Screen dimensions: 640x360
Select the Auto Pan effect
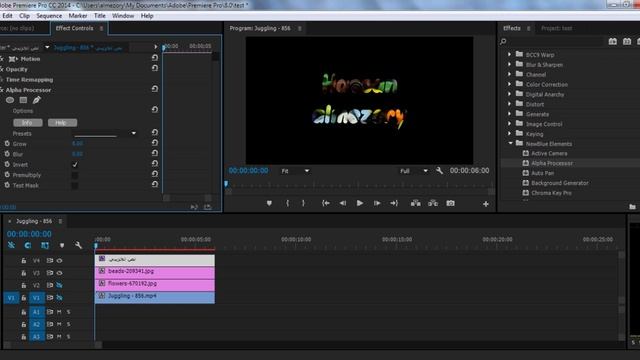coord(542,173)
